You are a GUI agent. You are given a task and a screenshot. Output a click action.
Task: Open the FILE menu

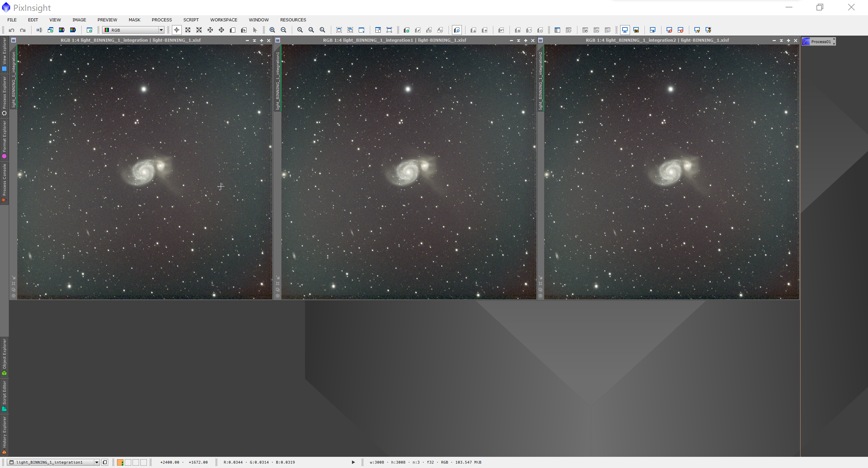(x=12, y=20)
